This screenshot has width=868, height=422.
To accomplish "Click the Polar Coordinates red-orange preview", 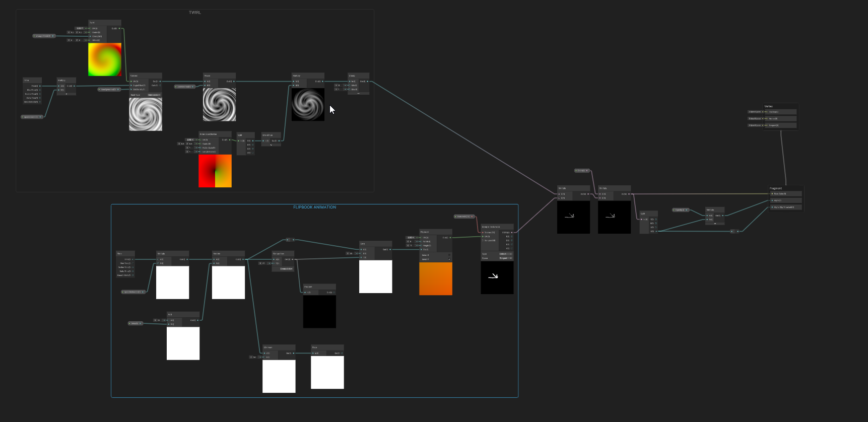I will point(215,171).
